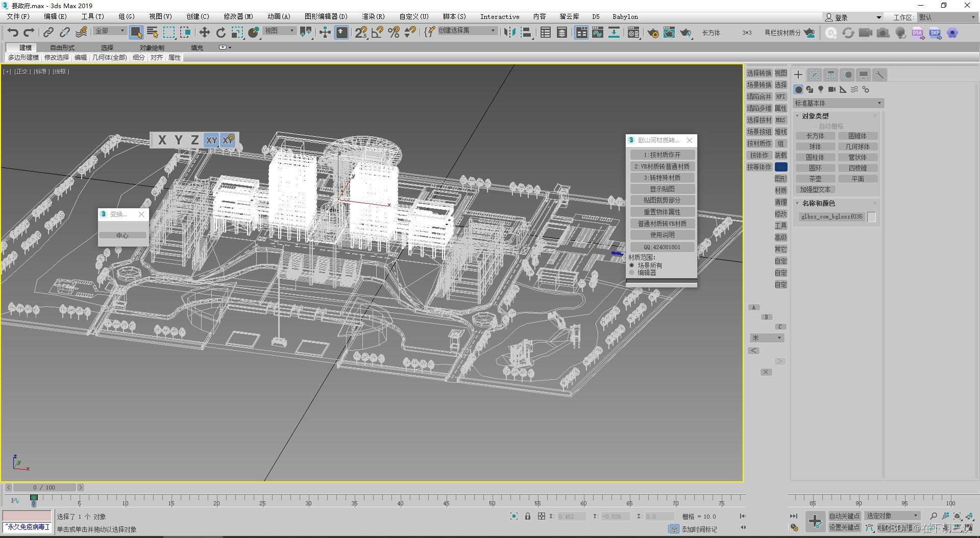Click the 2:VR材质转普通材质 button
The width and height of the screenshot is (980, 538).
[662, 166]
